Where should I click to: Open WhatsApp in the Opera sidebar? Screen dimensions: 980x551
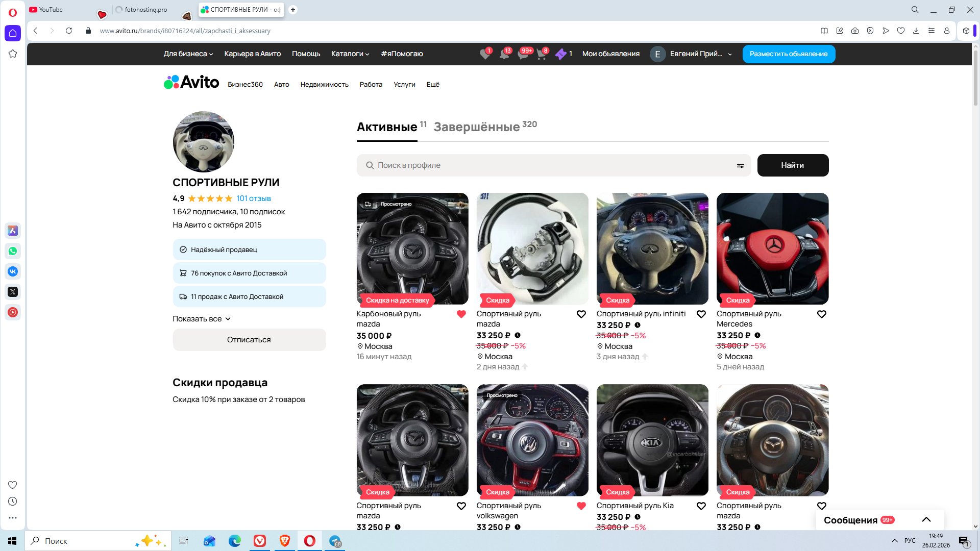13,251
